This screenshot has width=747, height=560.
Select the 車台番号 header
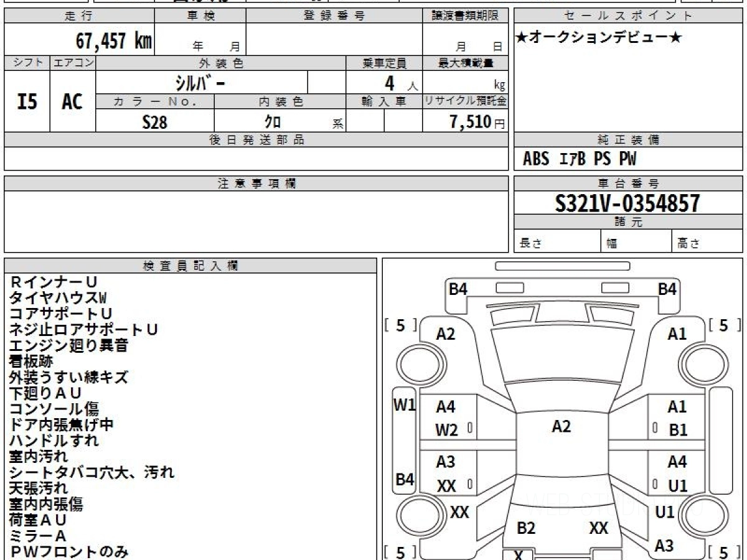[628, 183]
